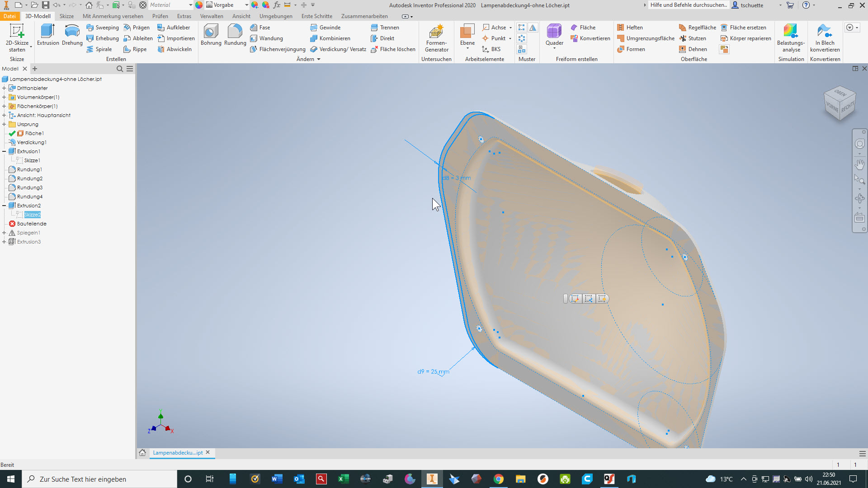The height and width of the screenshot is (488, 868).
Task: Click the Windows Start button
Action: pyautogui.click(x=11, y=479)
